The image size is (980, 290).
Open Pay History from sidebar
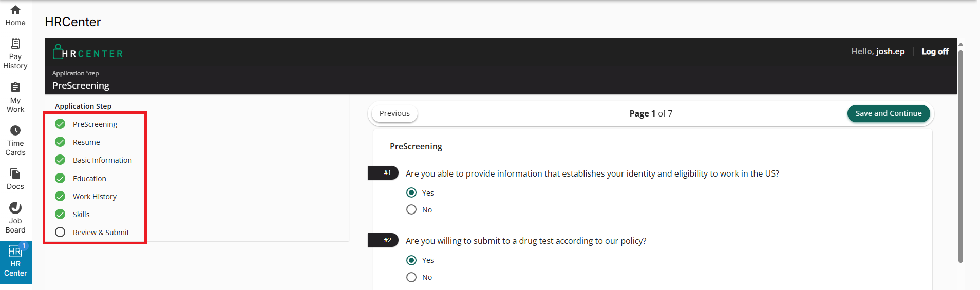[x=15, y=44]
